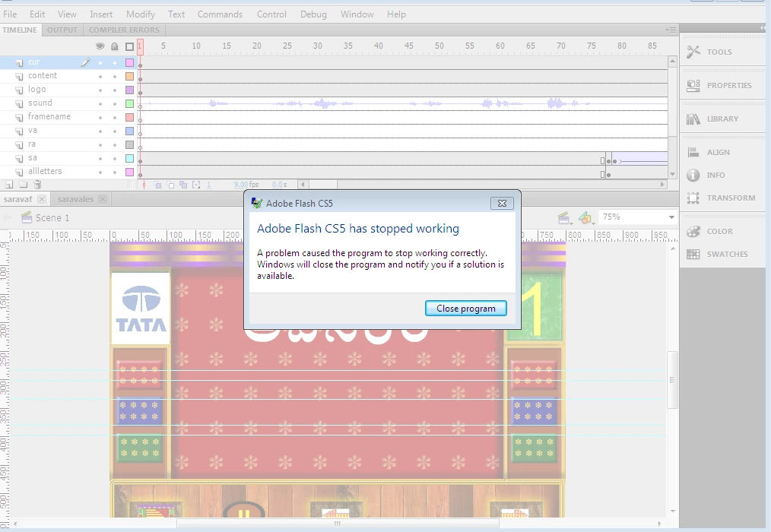Viewport: 771px width, 532px height.
Task: Toggle Onion Skin Outlines button
Action: coord(170,185)
